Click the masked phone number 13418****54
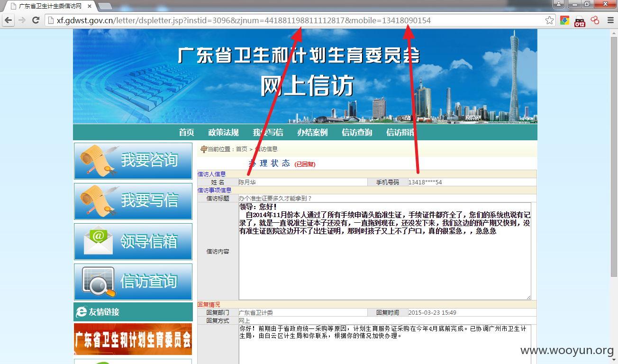 click(x=425, y=182)
